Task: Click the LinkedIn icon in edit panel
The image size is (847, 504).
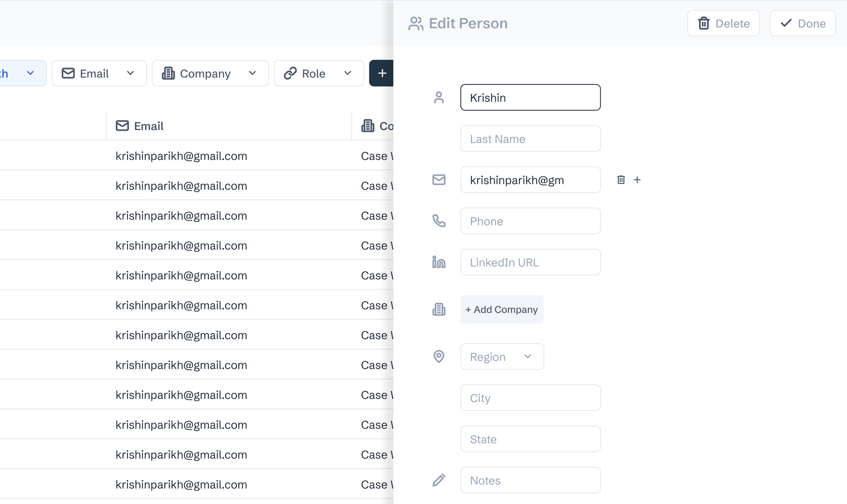Action: (439, 262)
